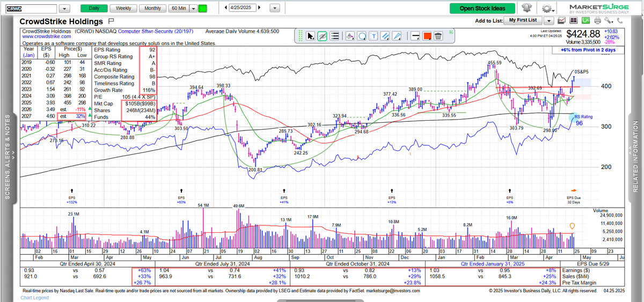Open the date options dropdown

point(275,9)
